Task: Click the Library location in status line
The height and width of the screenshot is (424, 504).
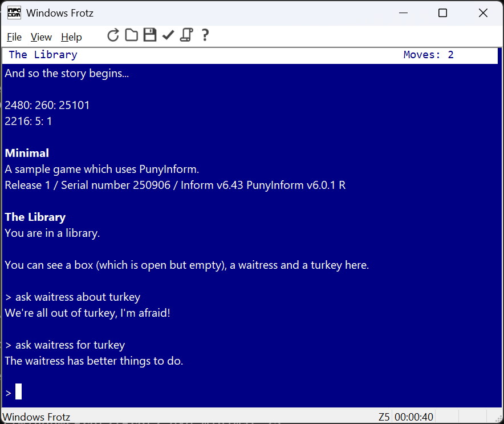Action: pos(43,55)
